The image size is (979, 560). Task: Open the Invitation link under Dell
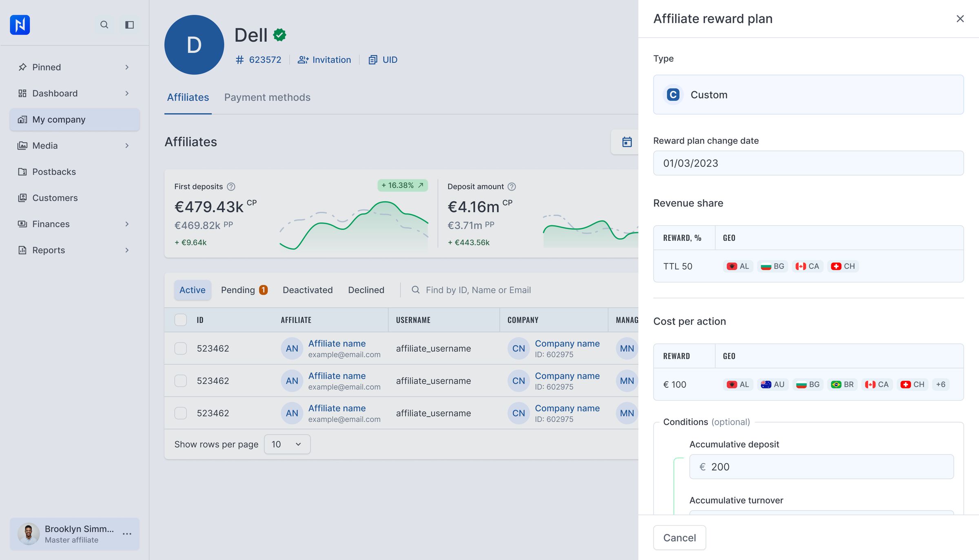click(324, 60)
